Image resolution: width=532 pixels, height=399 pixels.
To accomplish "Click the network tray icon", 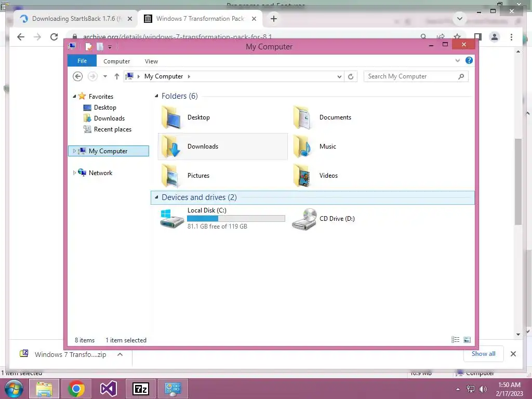I will 471,389.
